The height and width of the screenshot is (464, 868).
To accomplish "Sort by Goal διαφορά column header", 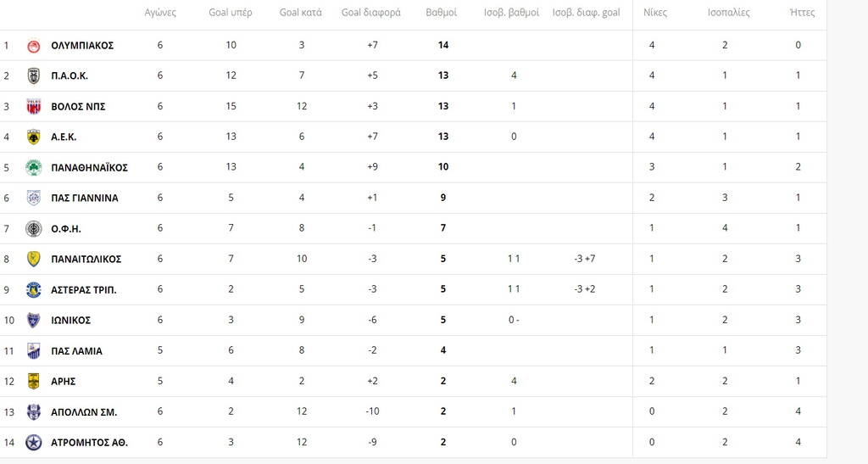I will pyautogui.click(x=371, y=14).
